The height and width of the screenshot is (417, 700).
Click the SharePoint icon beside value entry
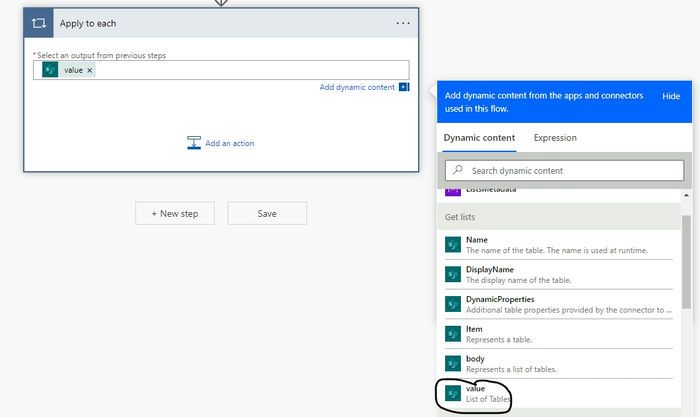pos(453,393)
